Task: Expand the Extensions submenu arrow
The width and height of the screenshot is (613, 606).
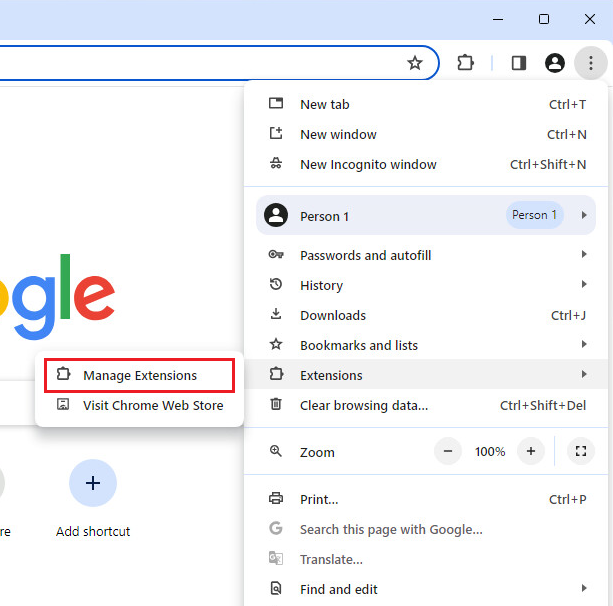Action: pos(584,374)
